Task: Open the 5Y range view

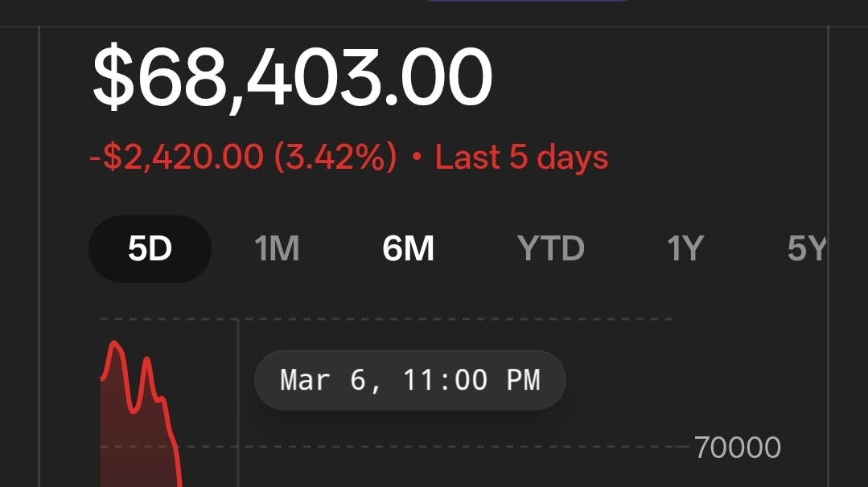Action: (807, 249)
